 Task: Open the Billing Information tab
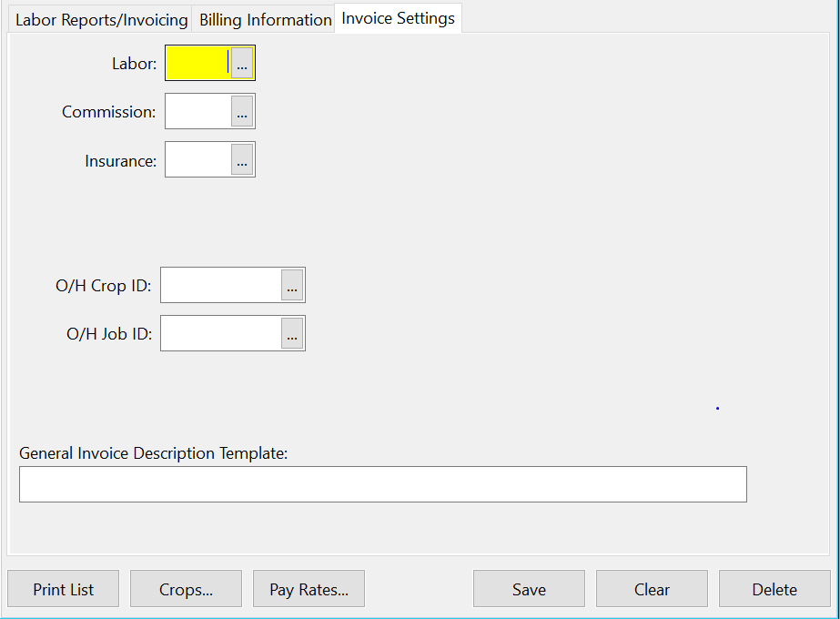pyautogui.click(x=265, y=19)
